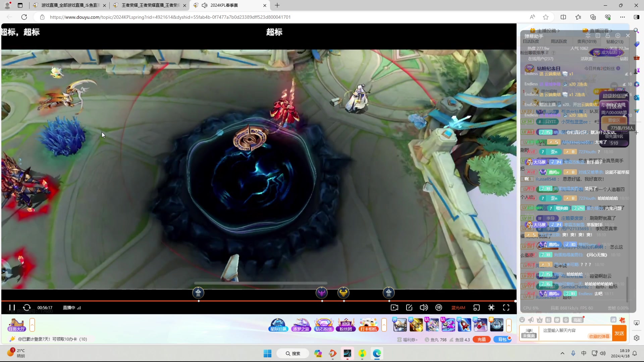
Task: Open the 福利券 coupons link
Action: click(x=408, y=340)
